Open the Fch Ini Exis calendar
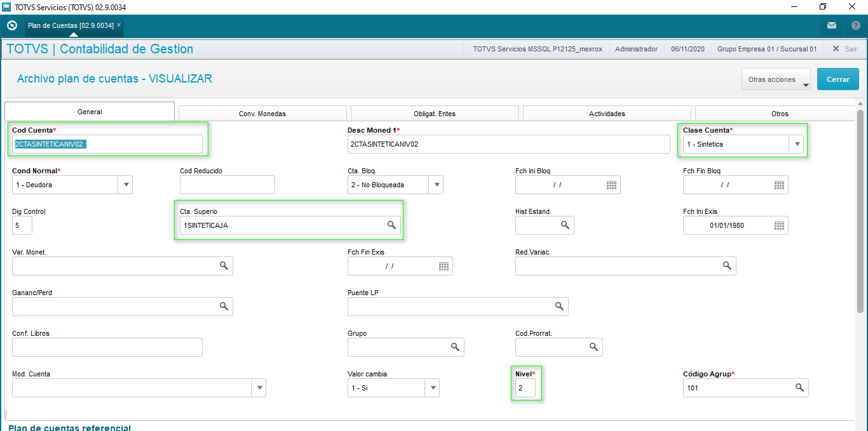Viewport: 868px width, 431px height. point(779,225)
